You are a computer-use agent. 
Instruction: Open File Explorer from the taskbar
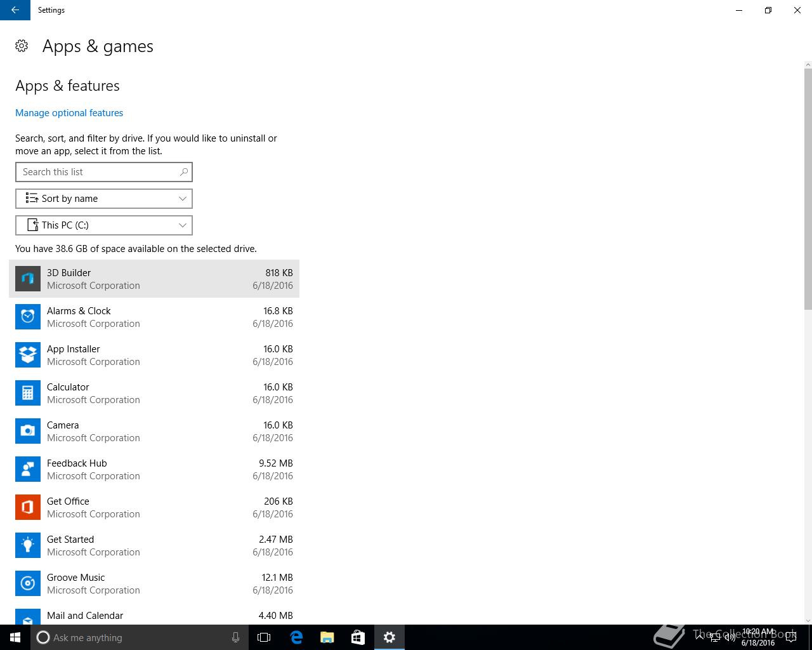click(x=327, y=637)
